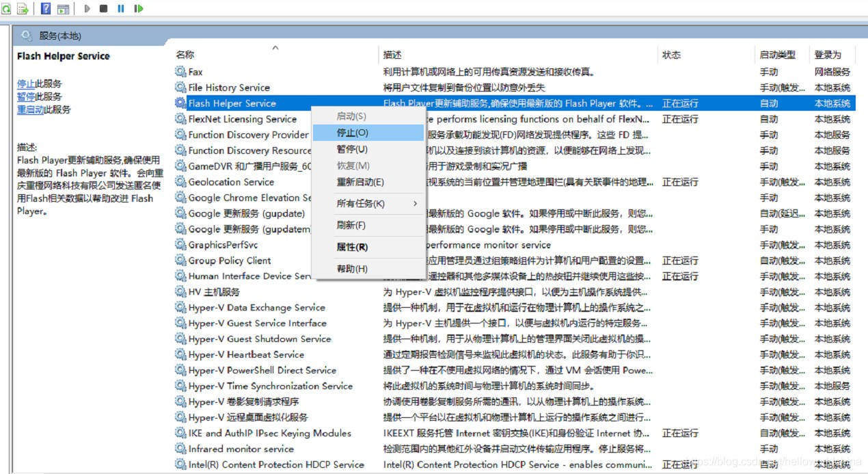This screenshot has width=868, height=474.
Task: Sort by the 描述 column header
Action: pos(392,55)
